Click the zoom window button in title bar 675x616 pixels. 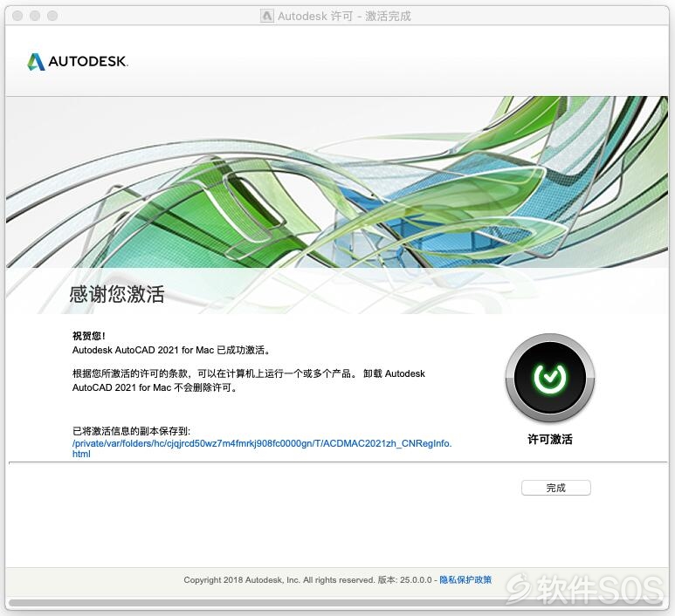click(52, 16)
